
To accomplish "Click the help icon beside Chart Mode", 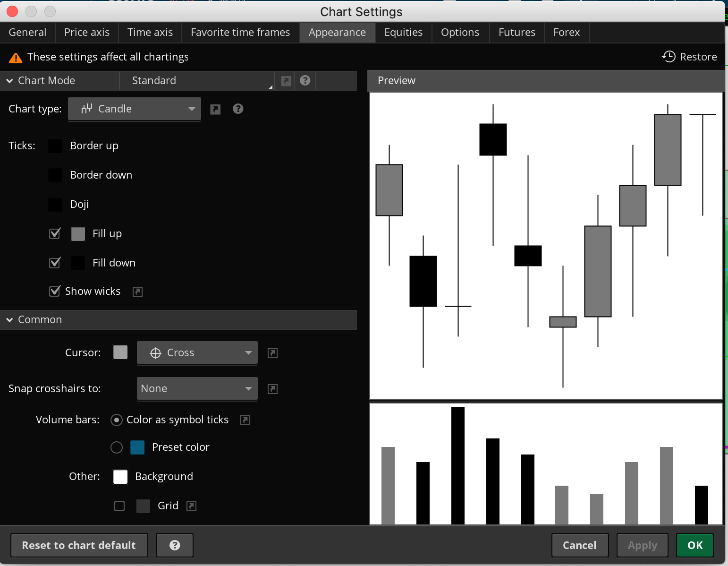I will (305, 80).
